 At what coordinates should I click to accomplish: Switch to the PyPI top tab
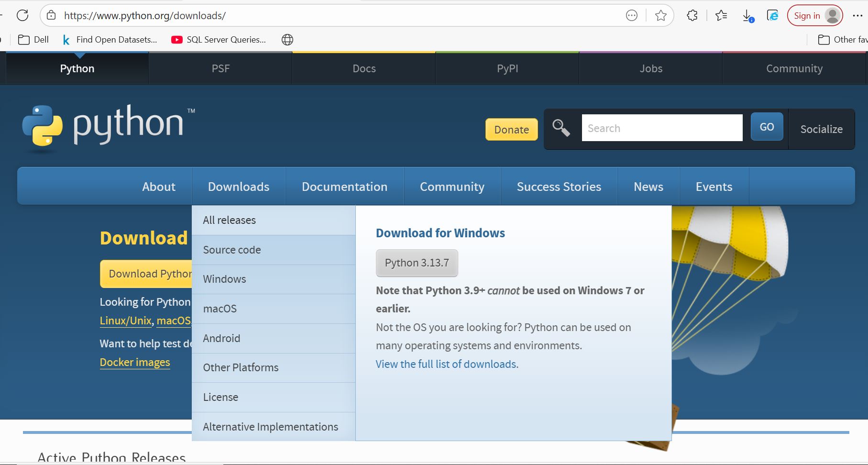pyautogui.click(x=507, y=68)
